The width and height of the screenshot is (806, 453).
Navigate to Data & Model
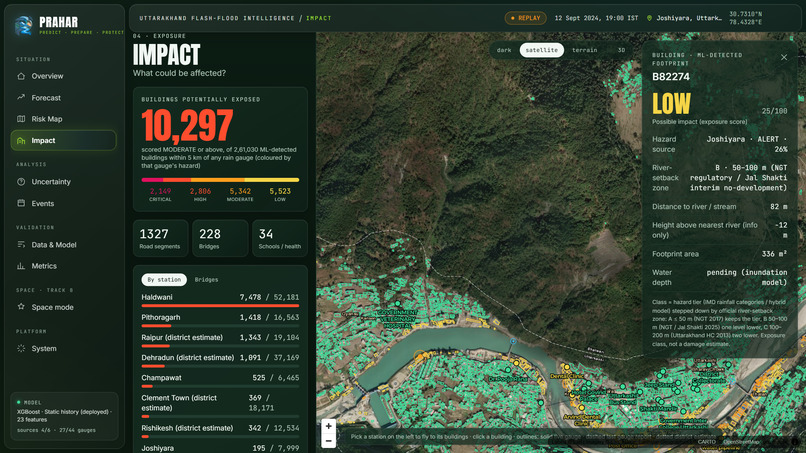[x=63, y=245]
